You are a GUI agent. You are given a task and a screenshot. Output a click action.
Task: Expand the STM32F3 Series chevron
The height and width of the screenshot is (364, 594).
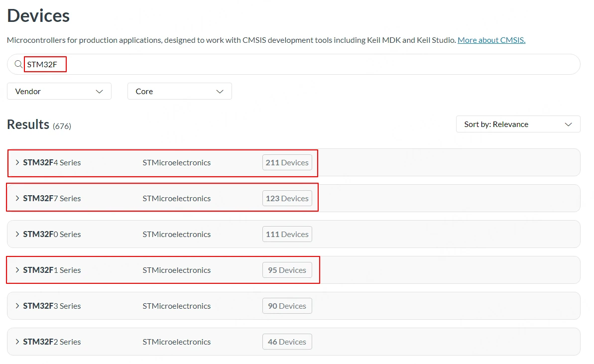[17, 306]
